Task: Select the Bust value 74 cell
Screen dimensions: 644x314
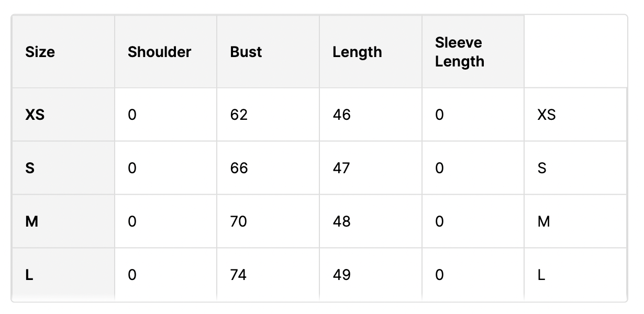Action: click(239, 275)
